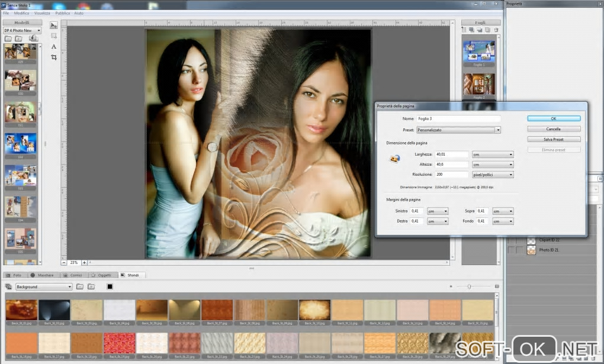Viewport: 604px width, 364px height.
Task: Click OK in page properties dialog
Action: pos(554,118)
